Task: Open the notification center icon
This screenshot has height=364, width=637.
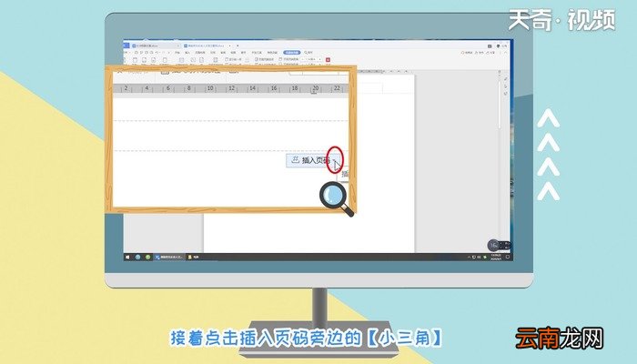Action: 508,258
